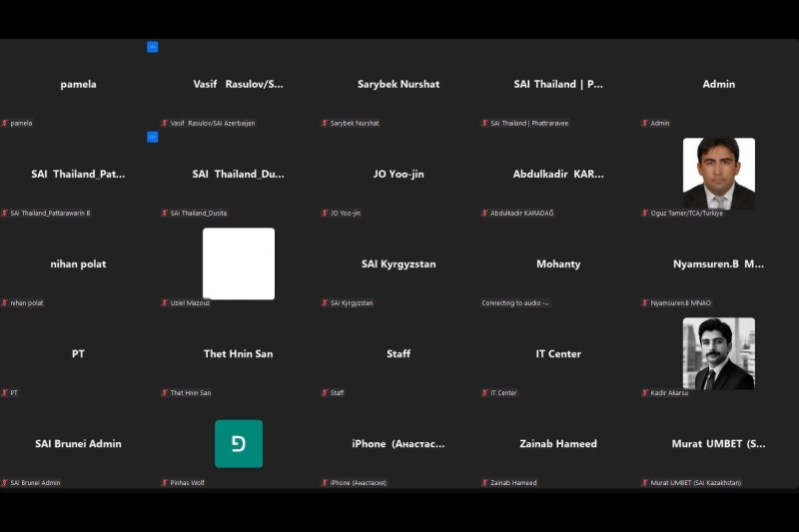Open blue more-options button on SAI Thailand_Dusita tile
Image resolution: width=799 pixels, height=532 pixels.
(x=153, y=137)
